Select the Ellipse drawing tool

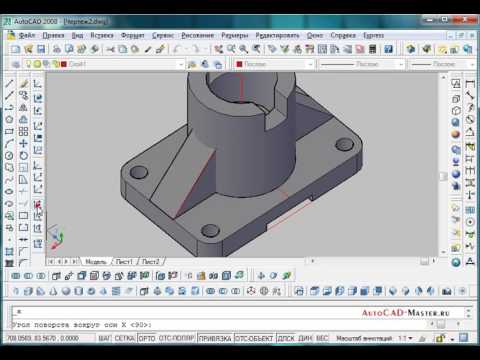click(9, 191)
